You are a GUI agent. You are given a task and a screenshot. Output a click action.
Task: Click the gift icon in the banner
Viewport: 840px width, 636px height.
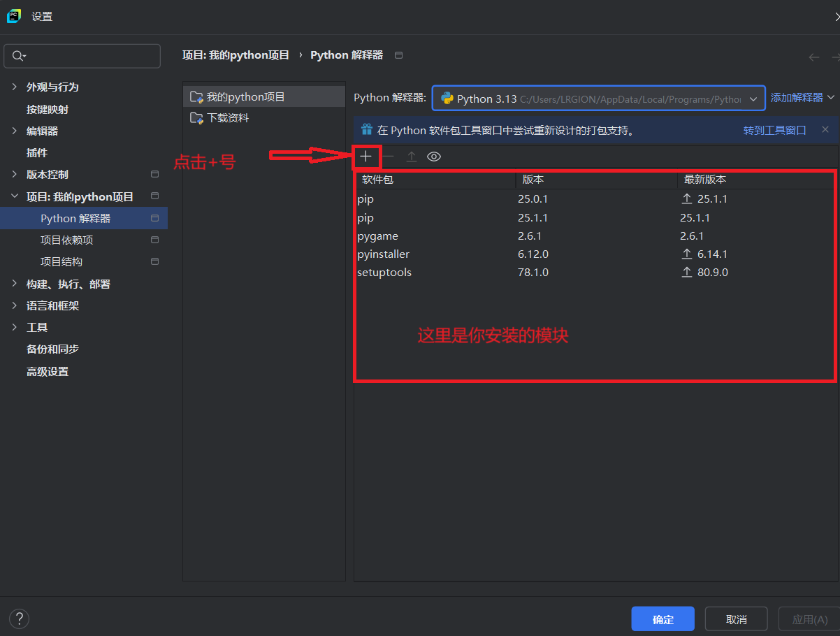point(367,129)
